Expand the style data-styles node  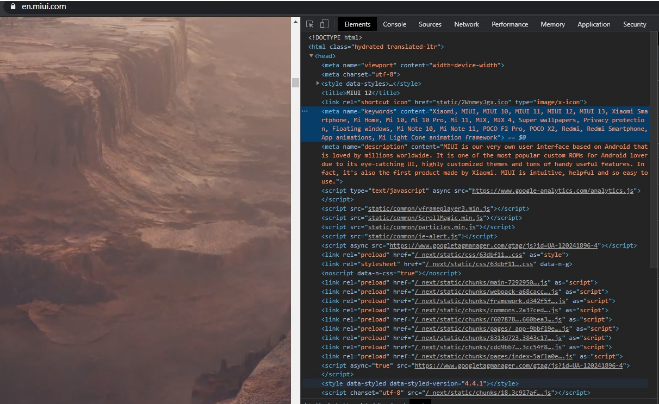[x=318, y=83]
